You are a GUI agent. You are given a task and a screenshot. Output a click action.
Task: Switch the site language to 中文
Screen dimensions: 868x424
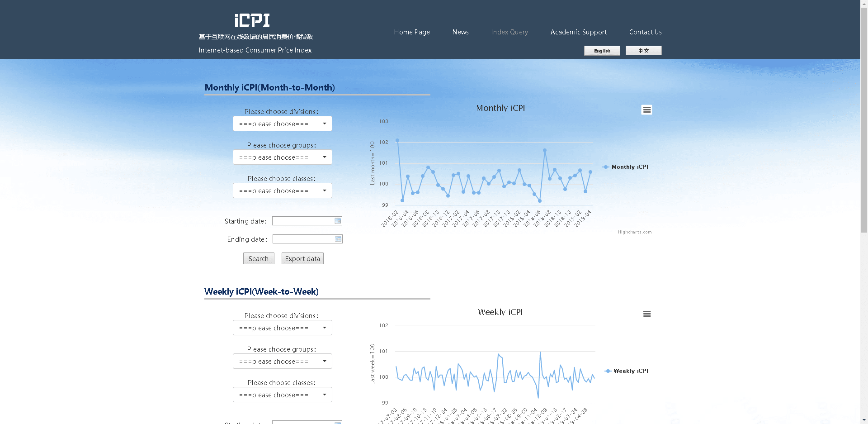643,51
